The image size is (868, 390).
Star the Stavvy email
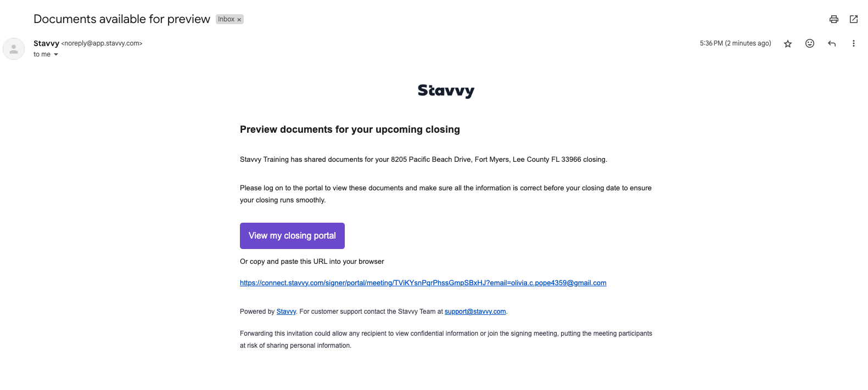[788, 44]
